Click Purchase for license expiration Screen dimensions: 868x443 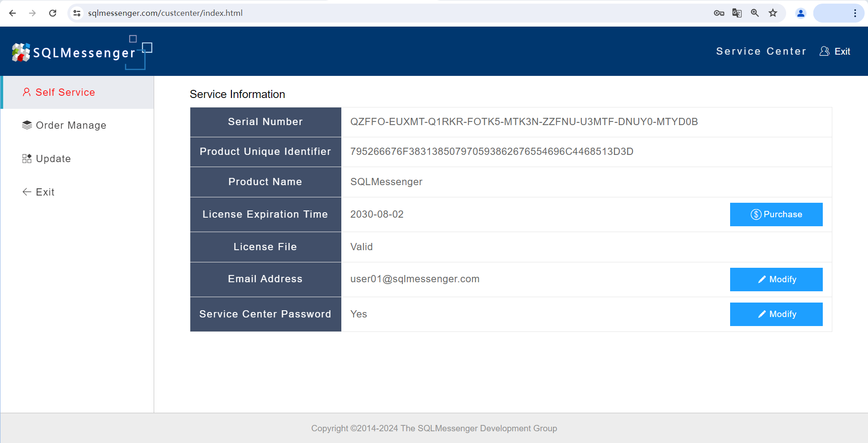pos(776,215)
